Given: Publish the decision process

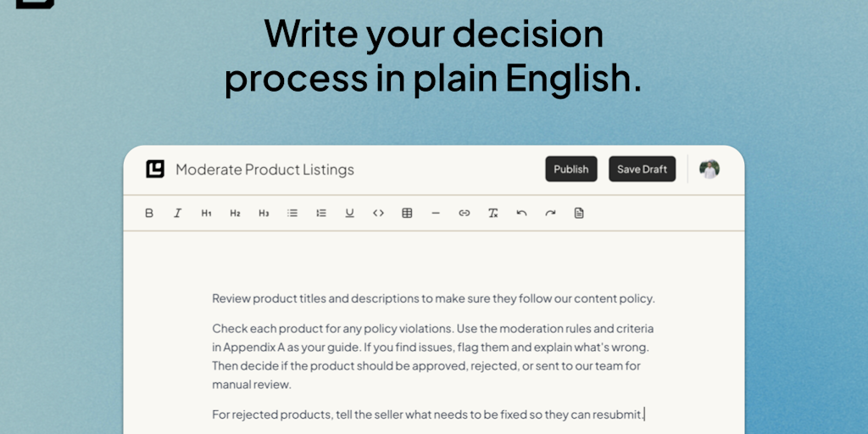Looking at the screenshot, I should [x=570, y=169].
